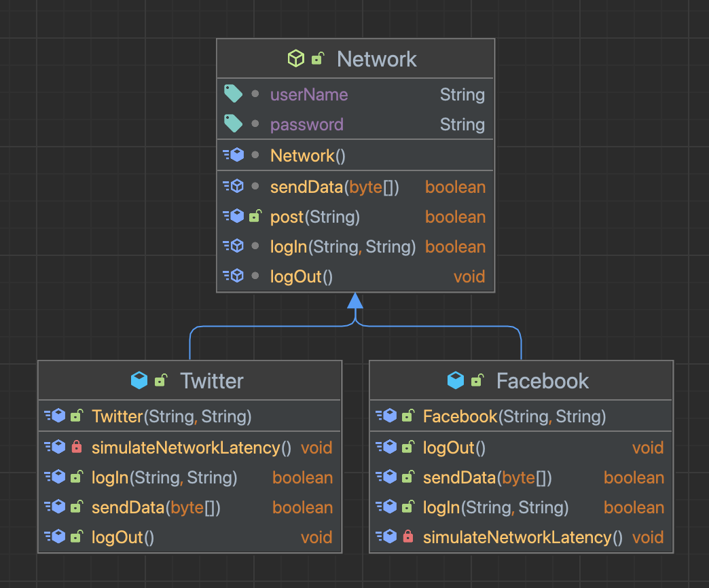This screenshot has width=709, height=588.
Task: Click the inheritance arrowhead pointing to Network
Action: 355,301
